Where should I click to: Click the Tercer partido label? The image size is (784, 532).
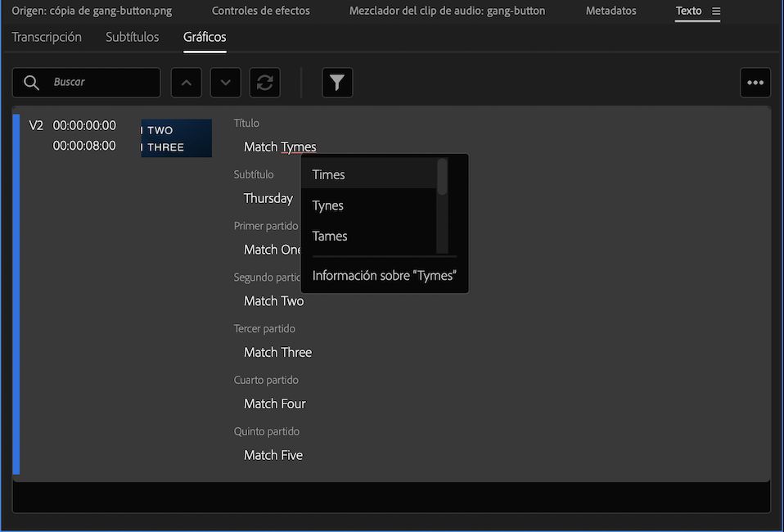point(264,328)
